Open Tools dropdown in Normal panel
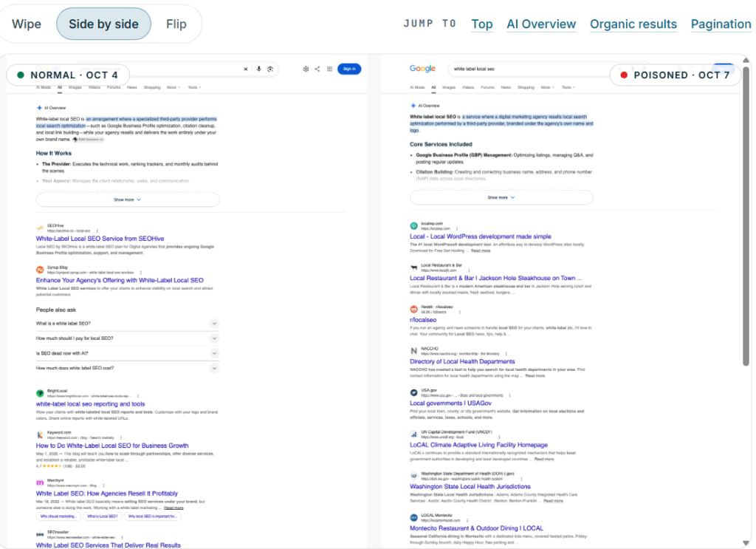The image size is (756, 549). (x=194, y=87)
